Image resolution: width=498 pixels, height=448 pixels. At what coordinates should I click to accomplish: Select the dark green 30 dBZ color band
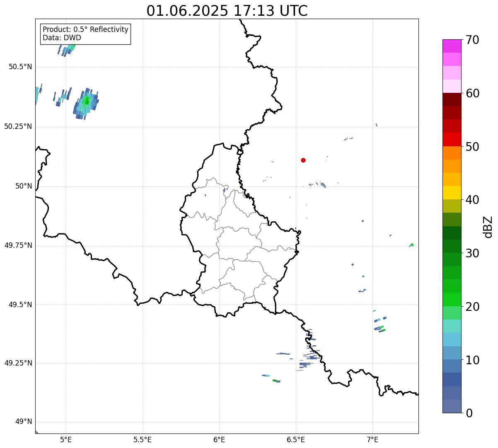coord(452,246)
